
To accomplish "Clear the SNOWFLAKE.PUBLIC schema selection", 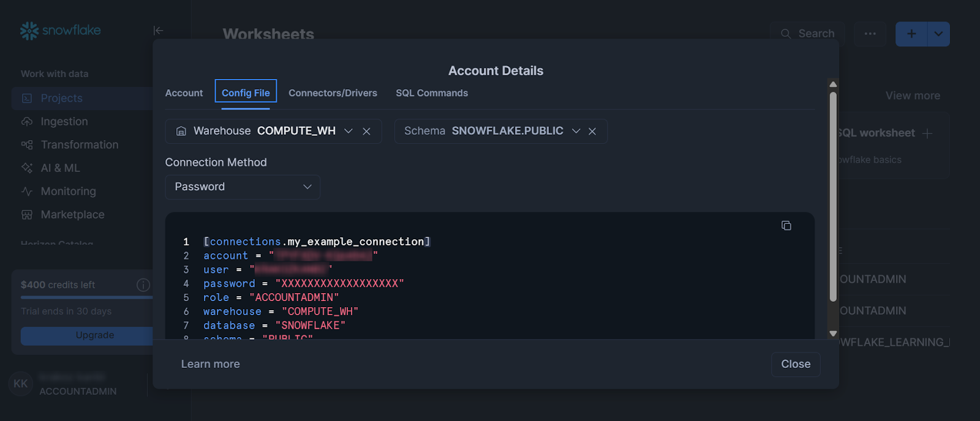I will pyautogui.click(x=592, y=132).
